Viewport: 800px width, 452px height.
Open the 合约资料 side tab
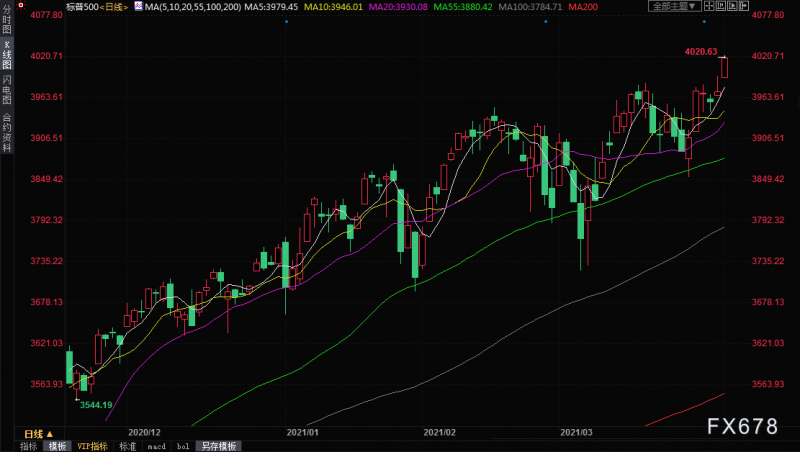pos(7,132)
